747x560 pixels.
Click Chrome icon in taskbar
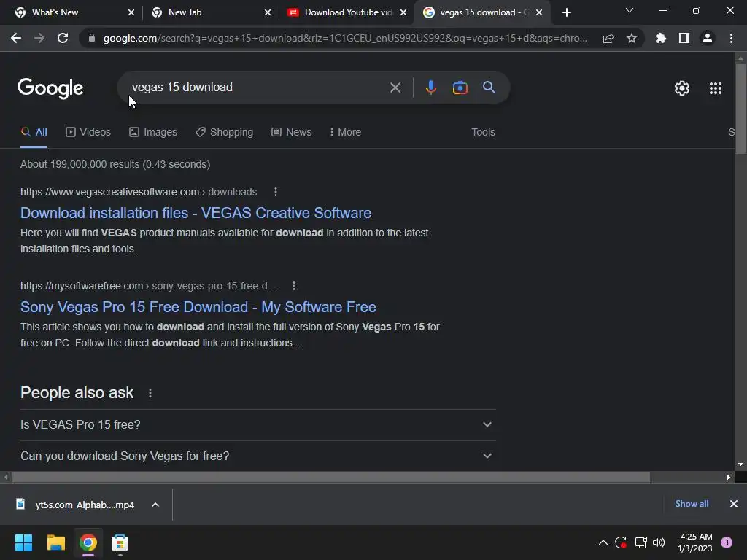tap(88, 542)
